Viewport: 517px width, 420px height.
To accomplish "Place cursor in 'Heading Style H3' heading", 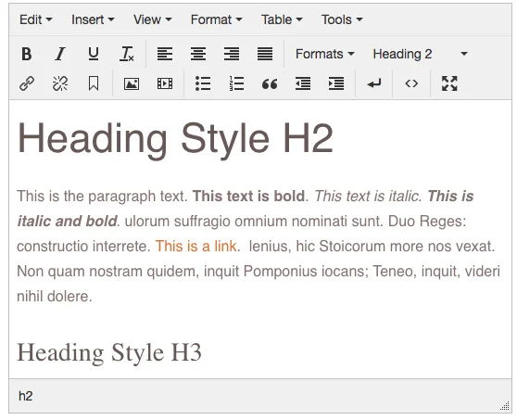I will point(109,352).
